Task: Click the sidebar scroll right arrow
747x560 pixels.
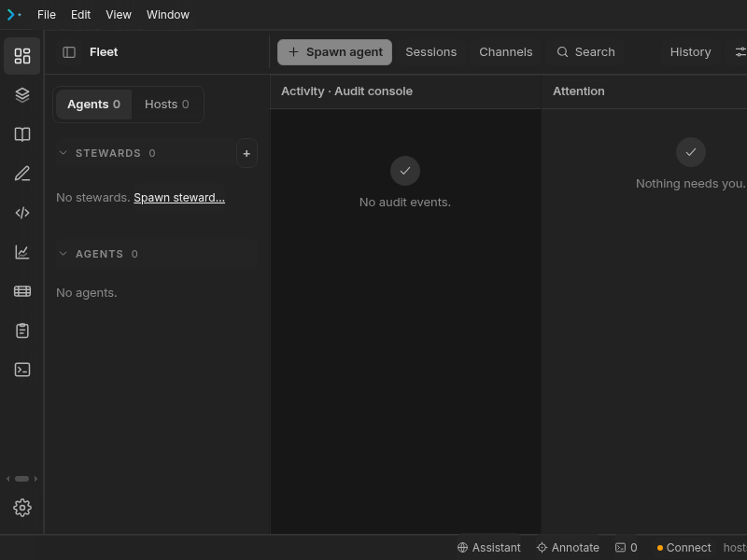Action: pos(35,479)
